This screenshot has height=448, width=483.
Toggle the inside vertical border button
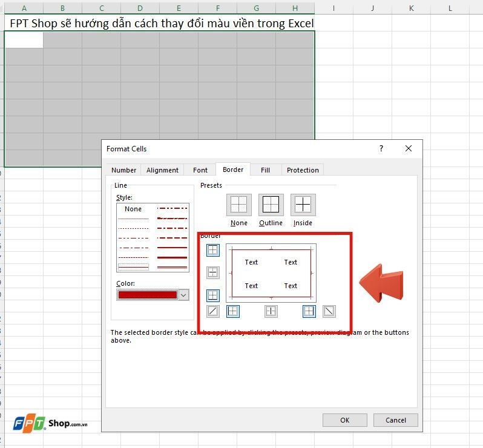pos(271,311)
